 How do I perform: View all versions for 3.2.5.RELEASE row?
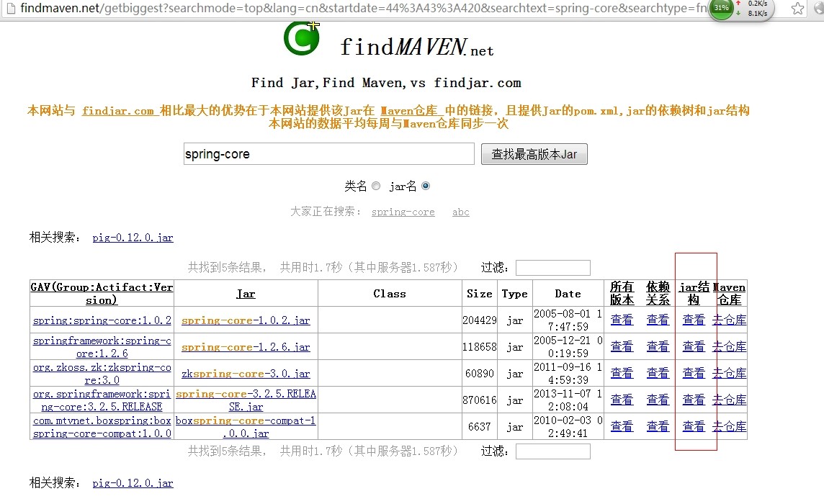point(622,400)
